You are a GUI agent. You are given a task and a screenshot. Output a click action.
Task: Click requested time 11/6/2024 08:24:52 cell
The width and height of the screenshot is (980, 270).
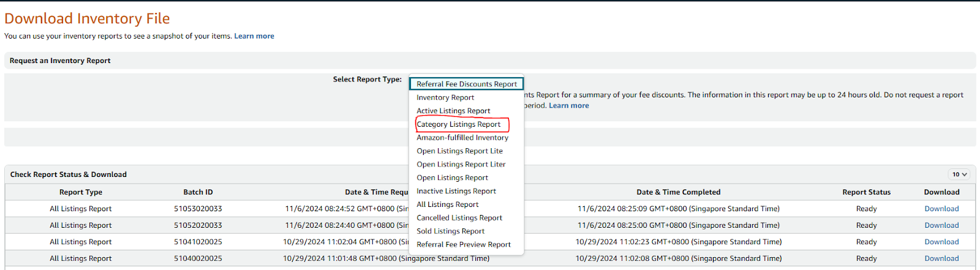[x=347, y=209]
